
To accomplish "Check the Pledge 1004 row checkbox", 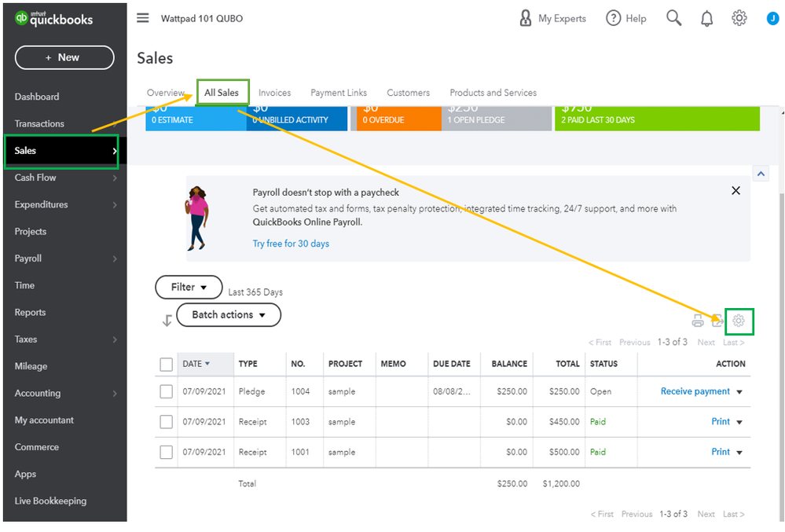I will click(x=167, y=391).
